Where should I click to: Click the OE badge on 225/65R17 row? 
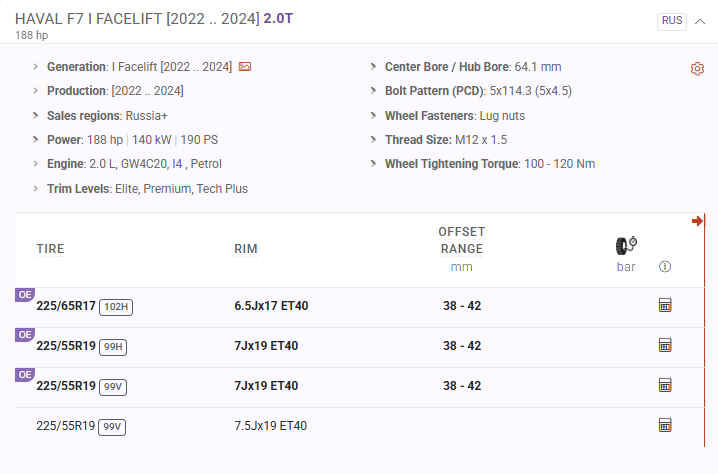[x=25, y=295]
